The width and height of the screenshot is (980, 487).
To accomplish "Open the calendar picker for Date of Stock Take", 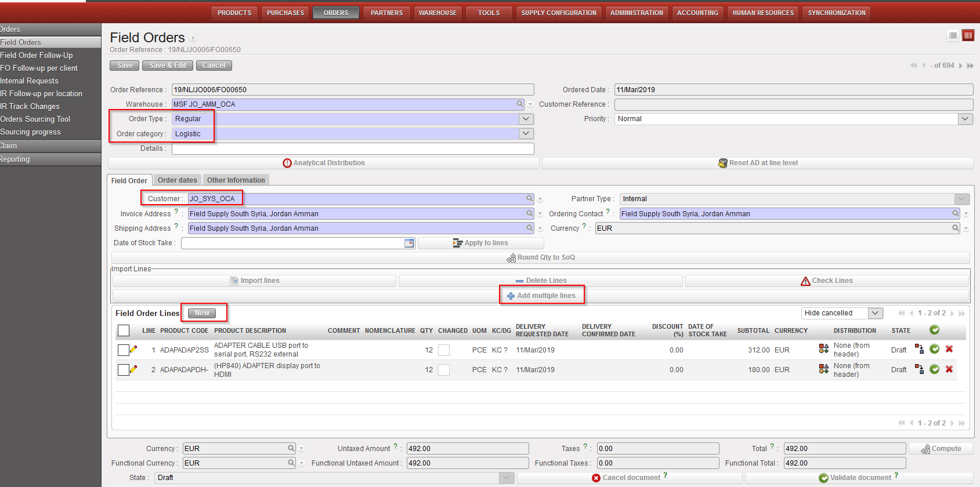I will (x=409, y=243).
